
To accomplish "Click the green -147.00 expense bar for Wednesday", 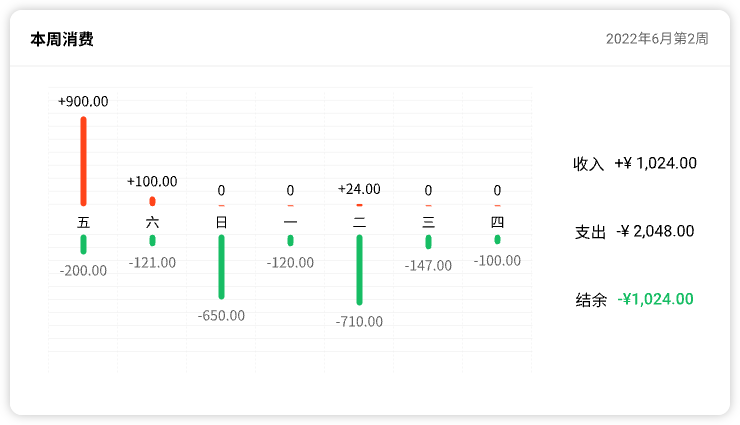I will click(428, 242).
